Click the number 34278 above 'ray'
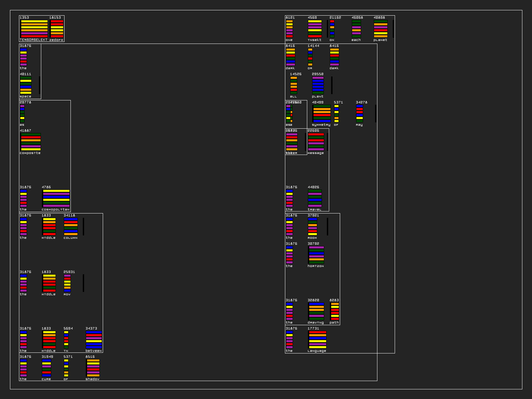 (x=361, y=102)
